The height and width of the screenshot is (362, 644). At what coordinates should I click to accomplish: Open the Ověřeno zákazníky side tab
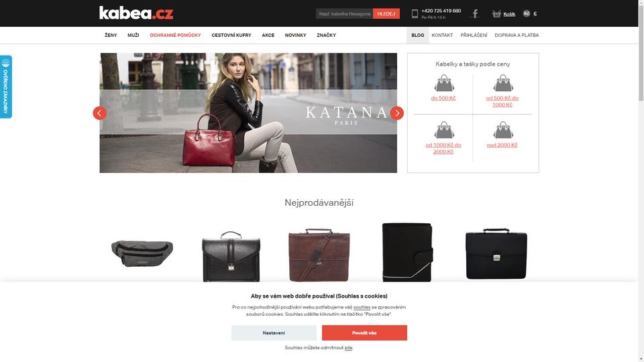coord(6,86)
